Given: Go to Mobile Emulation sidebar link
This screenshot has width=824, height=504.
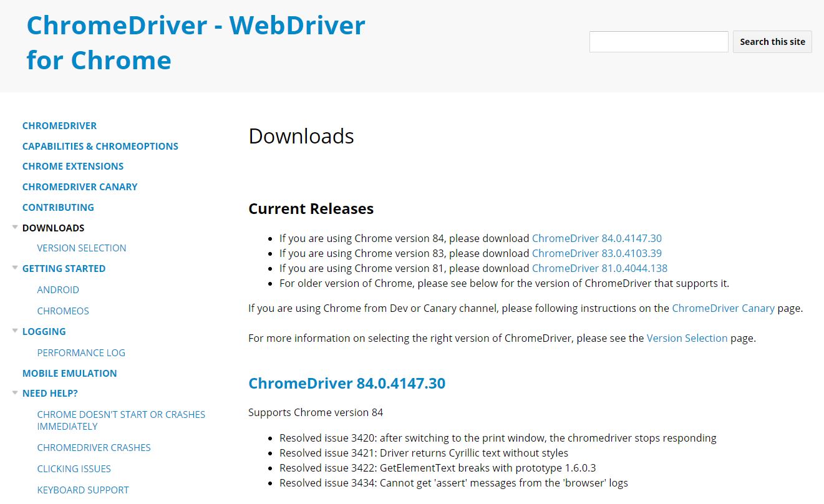Looking at the screenshot, I should coord(70,373).
